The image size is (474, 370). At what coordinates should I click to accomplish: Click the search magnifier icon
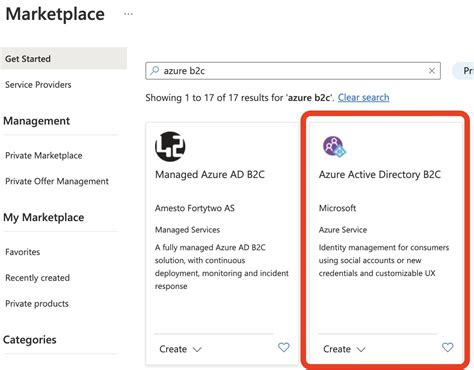[154, 70]
